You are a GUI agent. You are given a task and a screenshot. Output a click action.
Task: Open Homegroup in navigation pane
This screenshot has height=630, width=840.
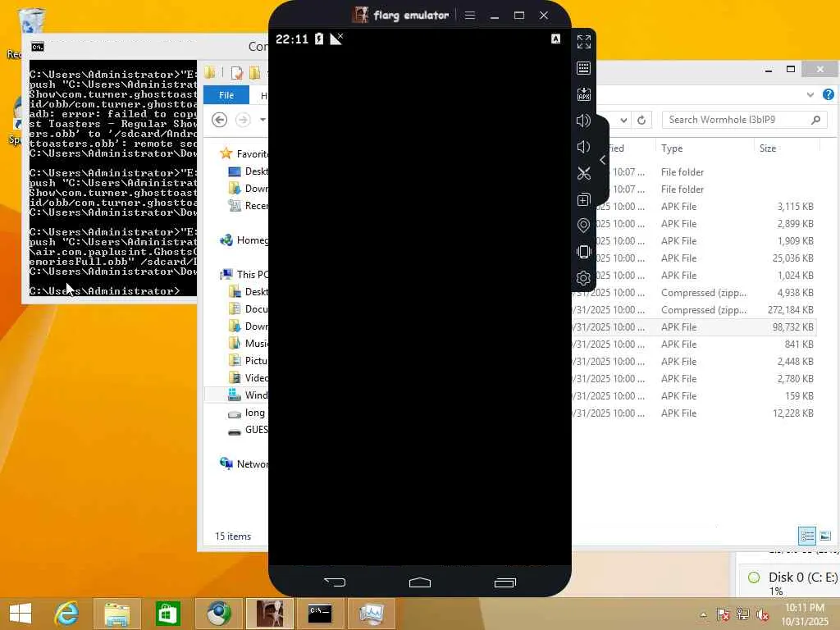coord(244,240)
